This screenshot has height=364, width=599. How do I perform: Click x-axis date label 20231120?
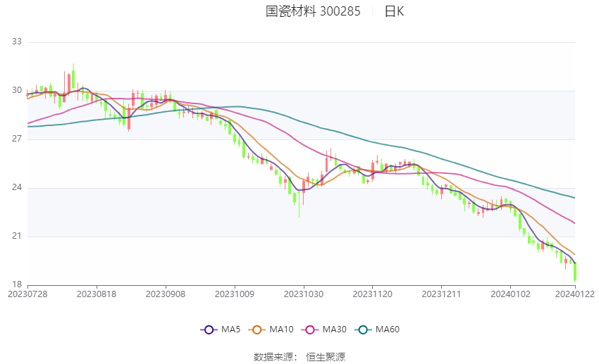click(x=373, y=294)
